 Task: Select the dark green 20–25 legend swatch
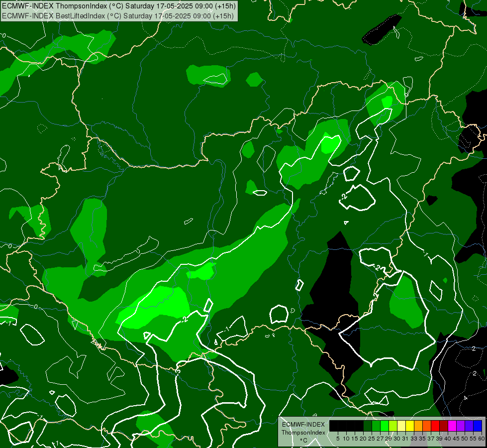click(368, 426)
